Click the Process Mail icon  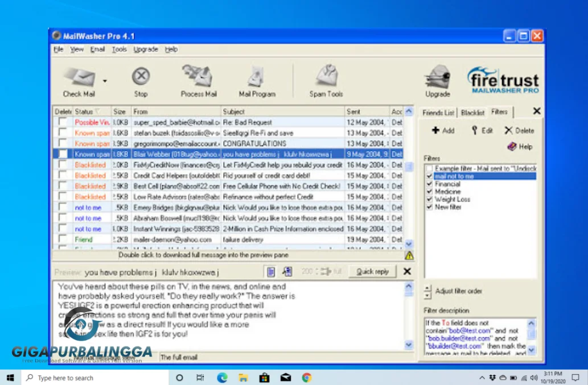coord(198,76)
